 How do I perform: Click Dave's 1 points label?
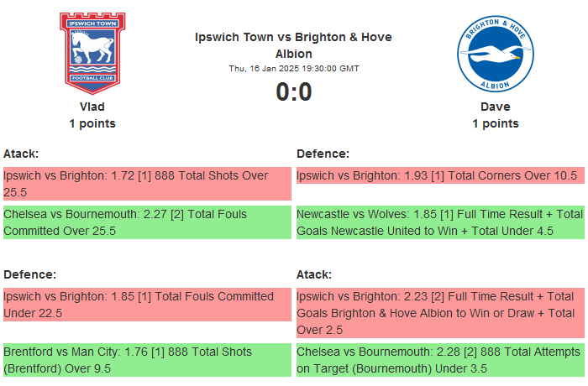[495, 123]
